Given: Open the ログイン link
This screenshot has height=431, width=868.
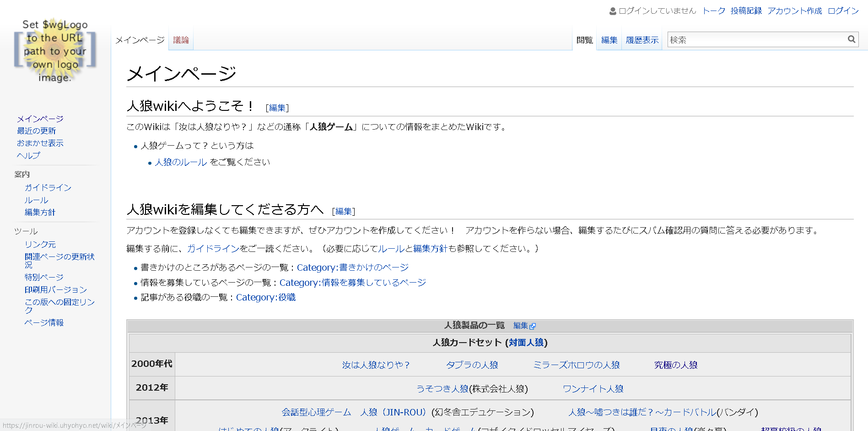Looking at the screenshot, I should tap(843, 11).
